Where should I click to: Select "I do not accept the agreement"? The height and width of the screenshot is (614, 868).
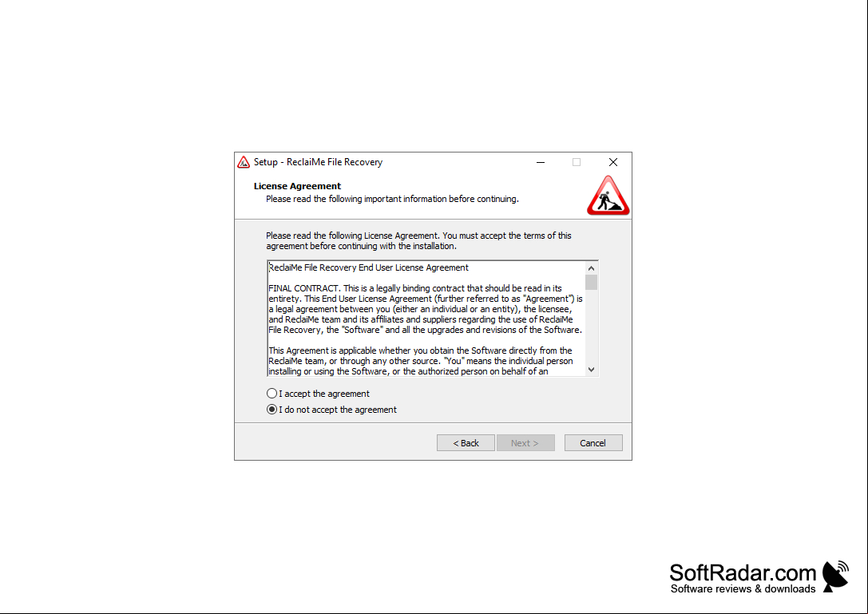[331, 410]
